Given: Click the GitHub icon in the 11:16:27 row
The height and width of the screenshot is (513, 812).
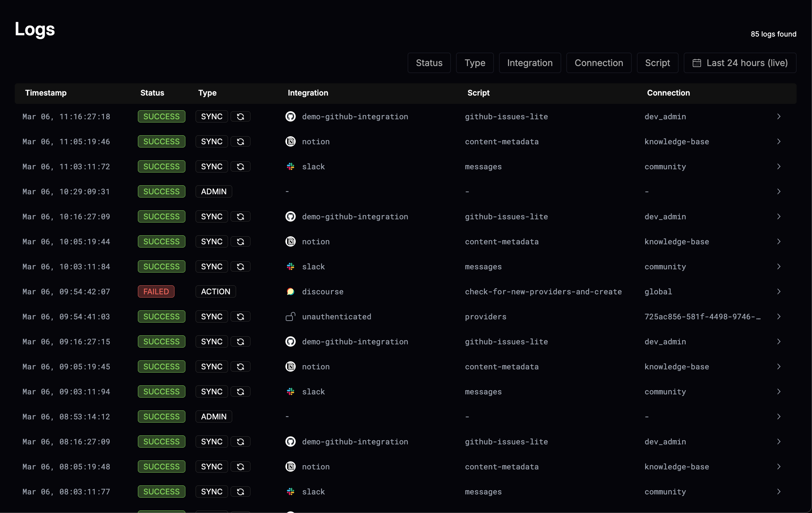Looking at the screenshot, I should point(290,116).
